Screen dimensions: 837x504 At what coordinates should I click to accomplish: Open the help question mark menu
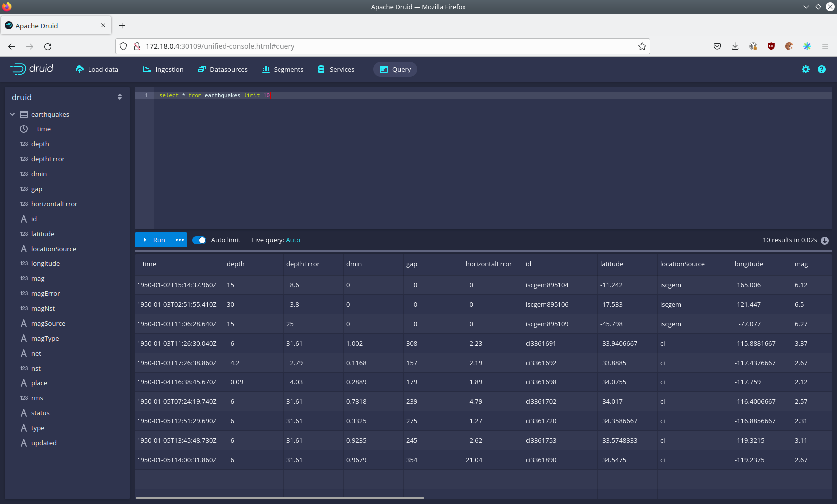821,69
